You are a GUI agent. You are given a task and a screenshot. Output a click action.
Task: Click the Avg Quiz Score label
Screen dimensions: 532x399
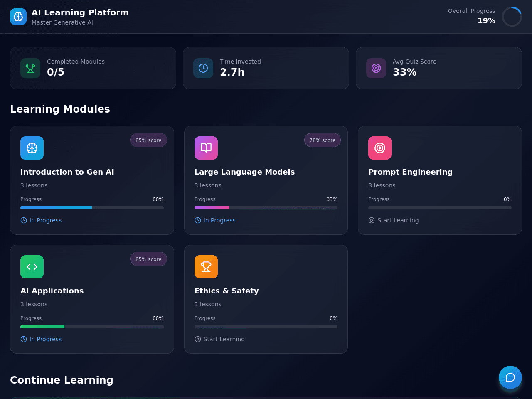click(414, 62)
